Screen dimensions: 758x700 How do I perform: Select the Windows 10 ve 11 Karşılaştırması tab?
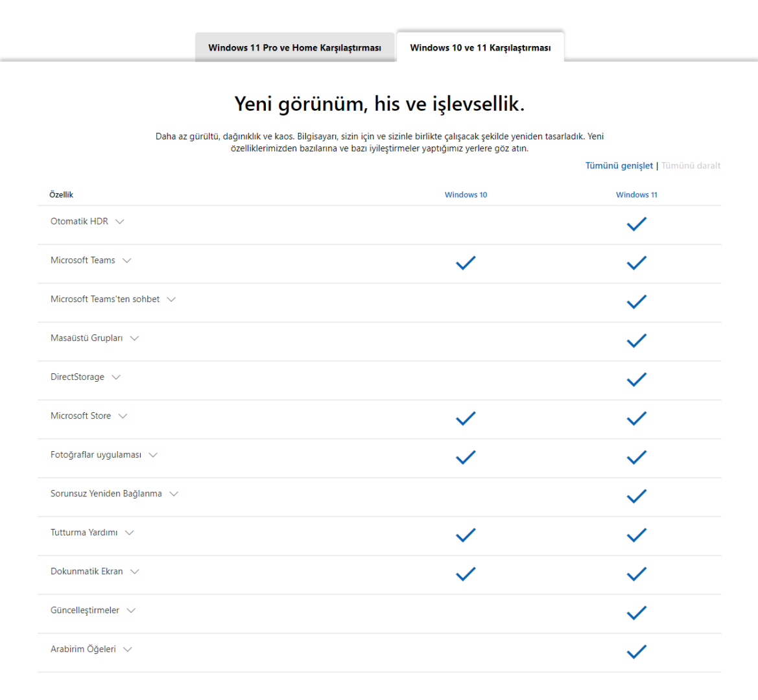pyautogui.click(x=480, y=48)
